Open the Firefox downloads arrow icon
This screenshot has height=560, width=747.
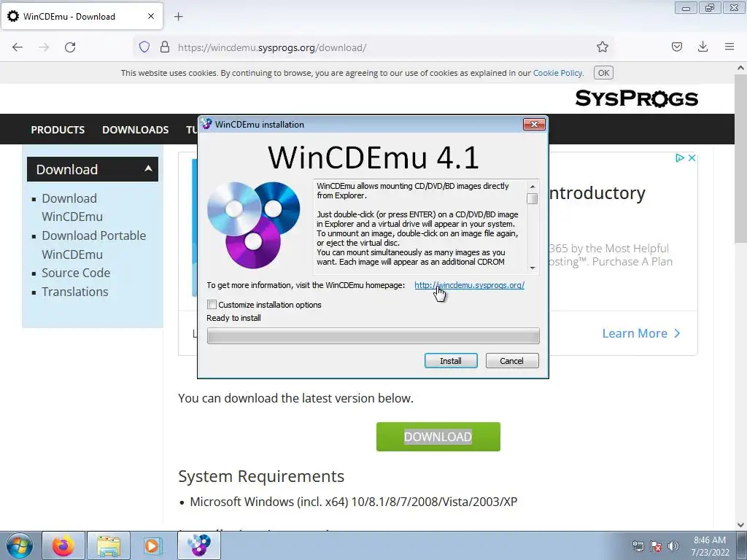click(x=703, y=47)
